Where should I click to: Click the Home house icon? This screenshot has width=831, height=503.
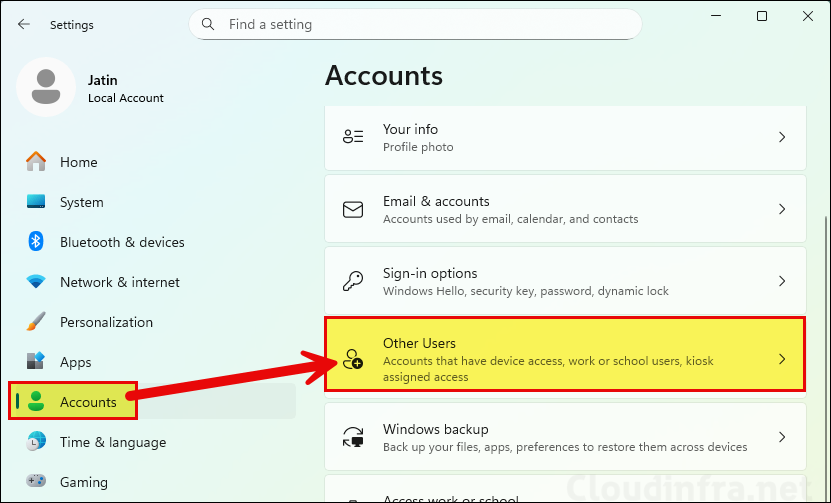click(x=36, y=162)
